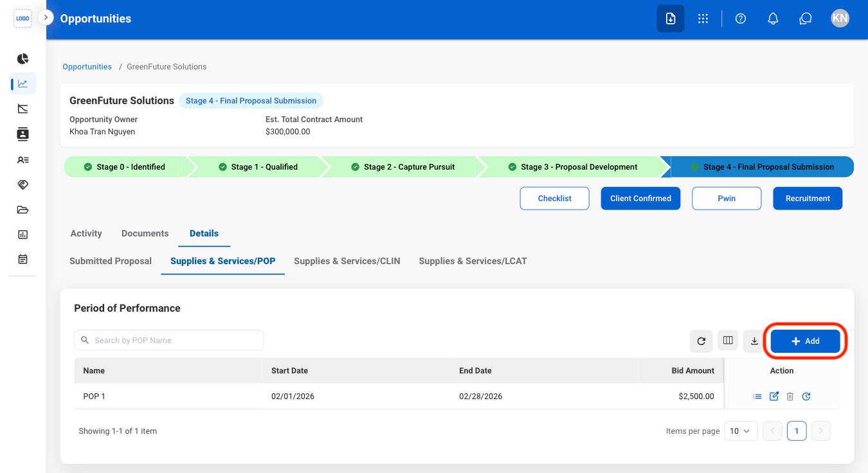The width and height of the screenshot is (868, 473).
Task: Click the Add button
Action: [806, 341]
